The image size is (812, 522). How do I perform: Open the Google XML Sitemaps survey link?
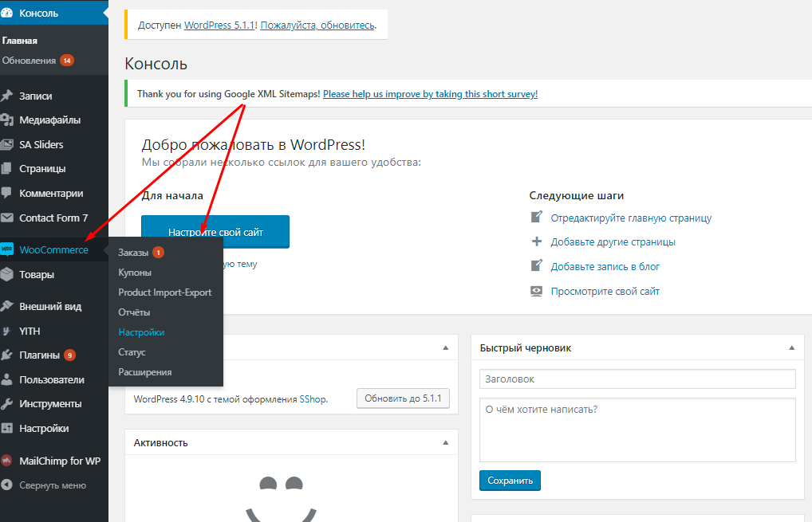[431, 93]
